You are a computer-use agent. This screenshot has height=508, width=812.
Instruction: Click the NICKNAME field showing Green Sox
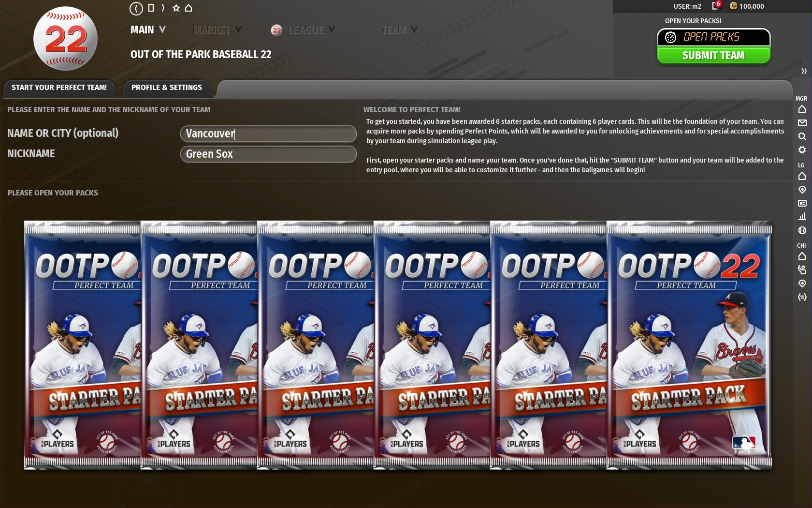click(x=268, y=154)
